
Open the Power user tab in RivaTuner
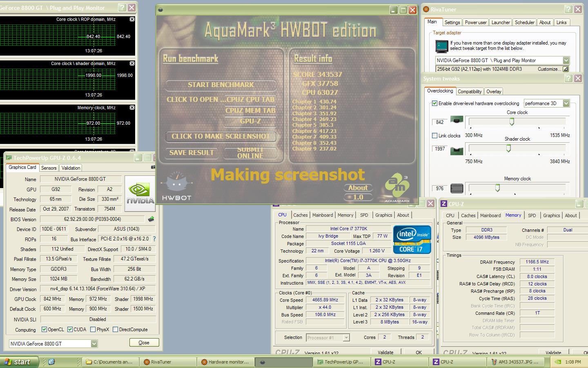(476, 22)
